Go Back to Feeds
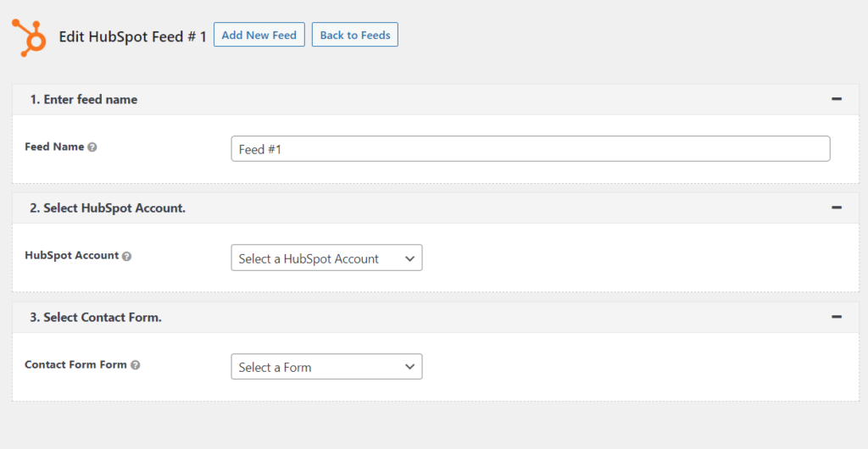Image resolution: width=868 pixels, height=449 pixels. pos(355,35)
